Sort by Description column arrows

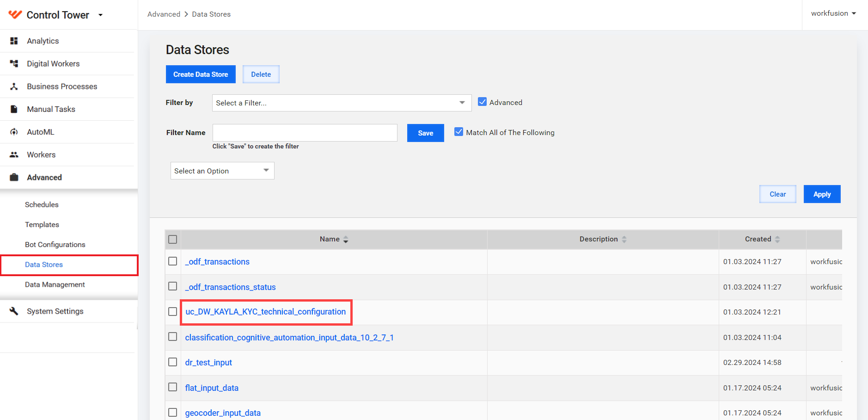tap(624, 240)
